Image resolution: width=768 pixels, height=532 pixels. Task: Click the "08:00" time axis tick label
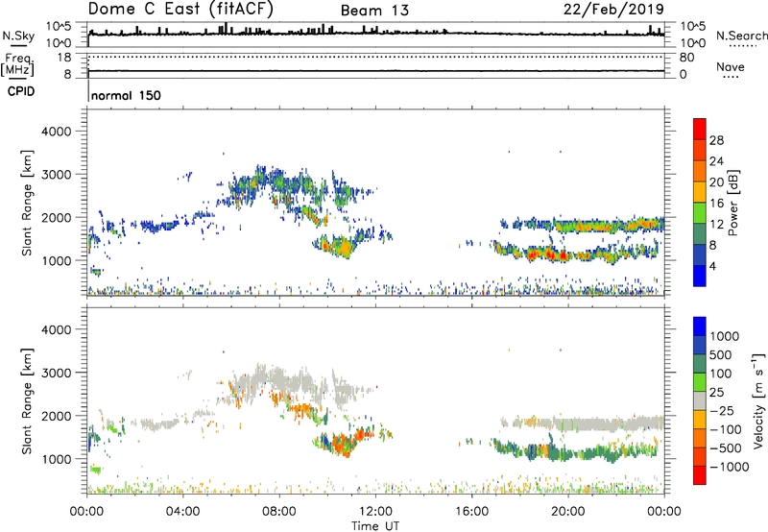[x=279, y=512]
